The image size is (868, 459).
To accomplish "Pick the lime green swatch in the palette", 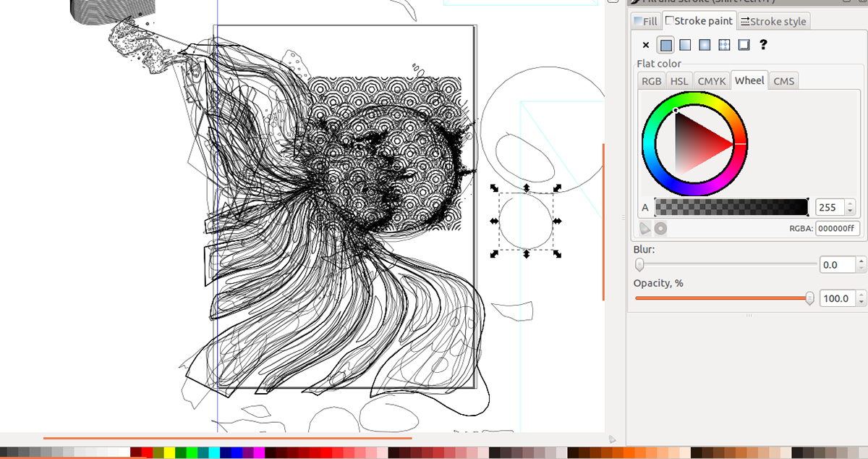I will click(192, 452).
